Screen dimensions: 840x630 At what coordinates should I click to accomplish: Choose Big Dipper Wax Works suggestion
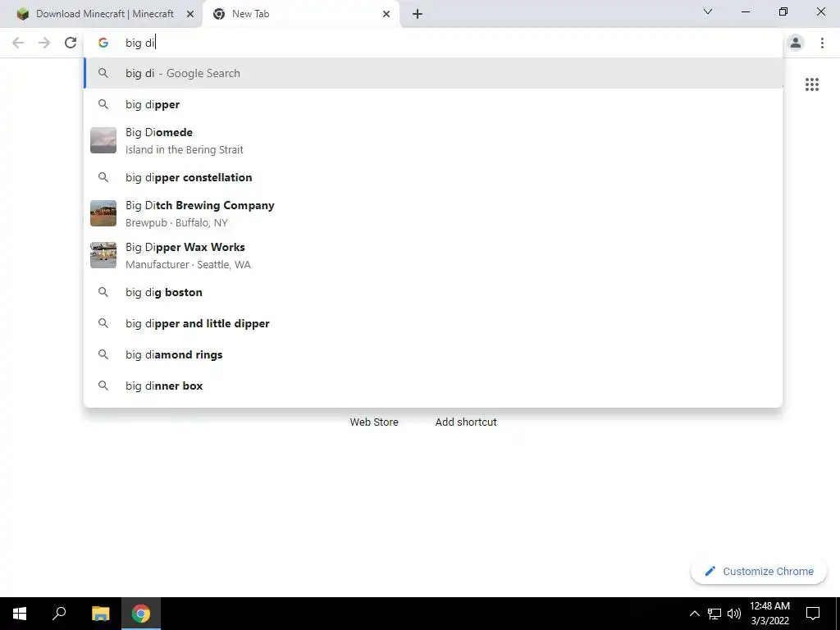click(433, 255)
